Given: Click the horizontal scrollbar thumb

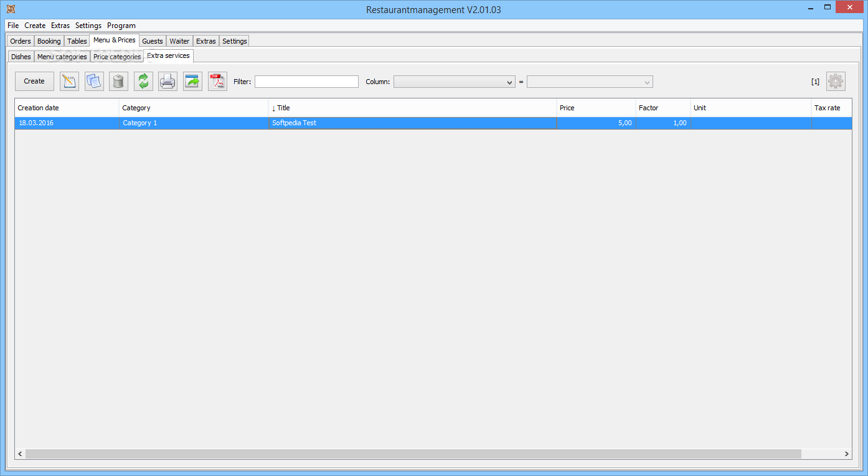Looking at the screenshot, I should (x=413, y=454).
